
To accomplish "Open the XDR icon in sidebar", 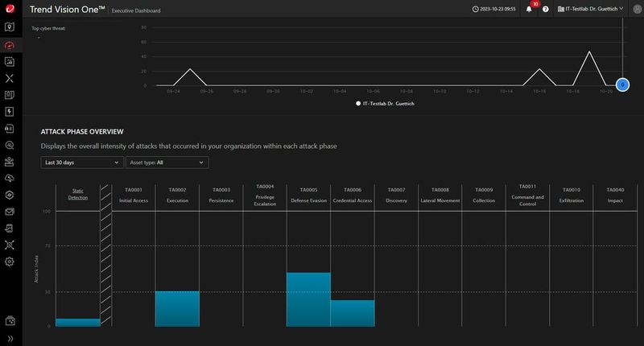I will [10, 78].
